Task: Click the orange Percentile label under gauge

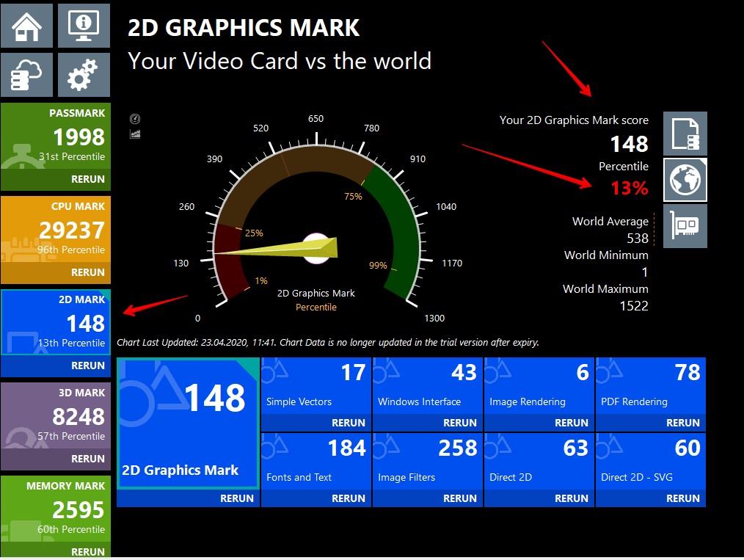Action: click(x=316, y=307)
